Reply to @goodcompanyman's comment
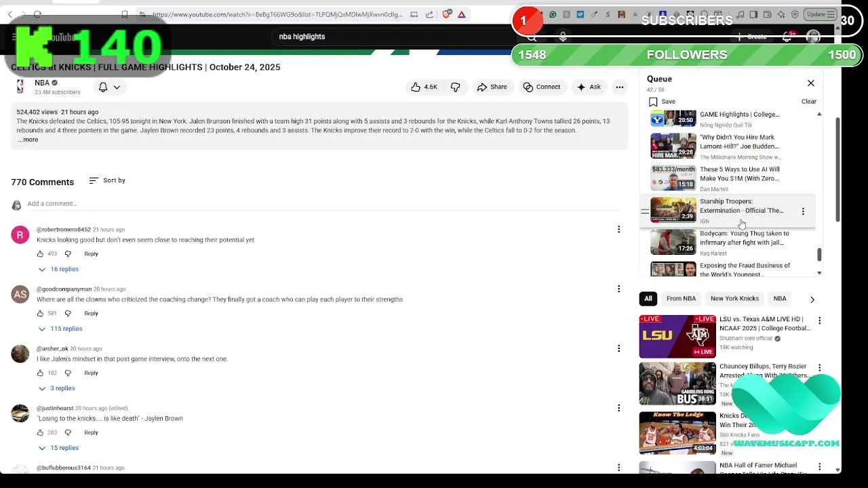The height and width of the screenshot is (488, 868). pyautogui.click(x=91, y=313)
